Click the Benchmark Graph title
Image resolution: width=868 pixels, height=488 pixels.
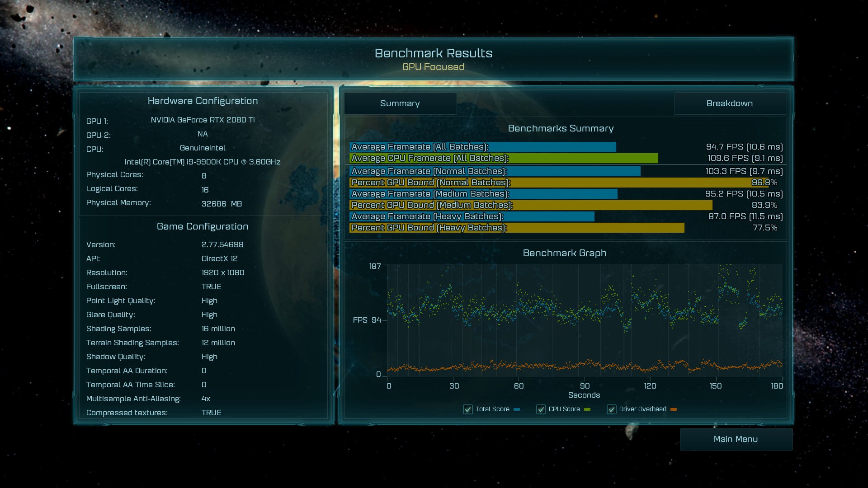point(564,253)
